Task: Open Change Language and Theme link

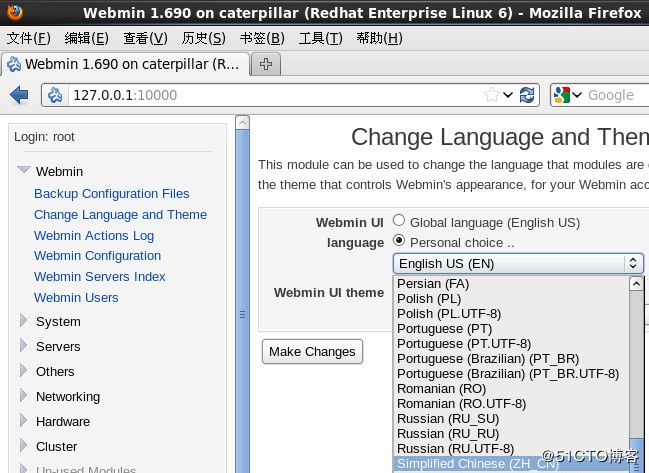Action: coord(120,214)
